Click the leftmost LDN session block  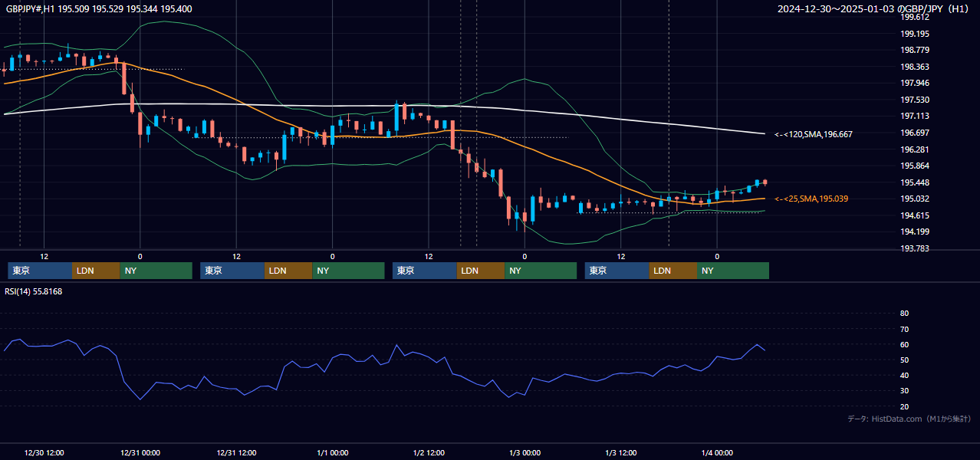coord(96,271)
